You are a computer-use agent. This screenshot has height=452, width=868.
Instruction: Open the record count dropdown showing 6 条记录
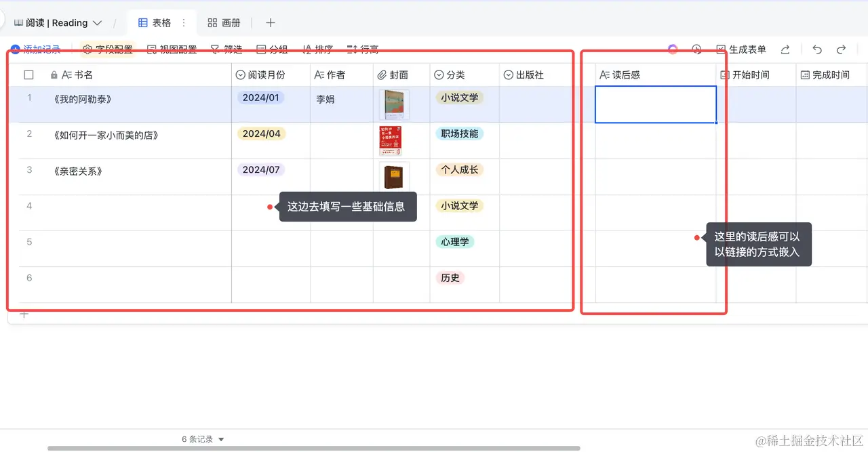[x=201, y=438]
